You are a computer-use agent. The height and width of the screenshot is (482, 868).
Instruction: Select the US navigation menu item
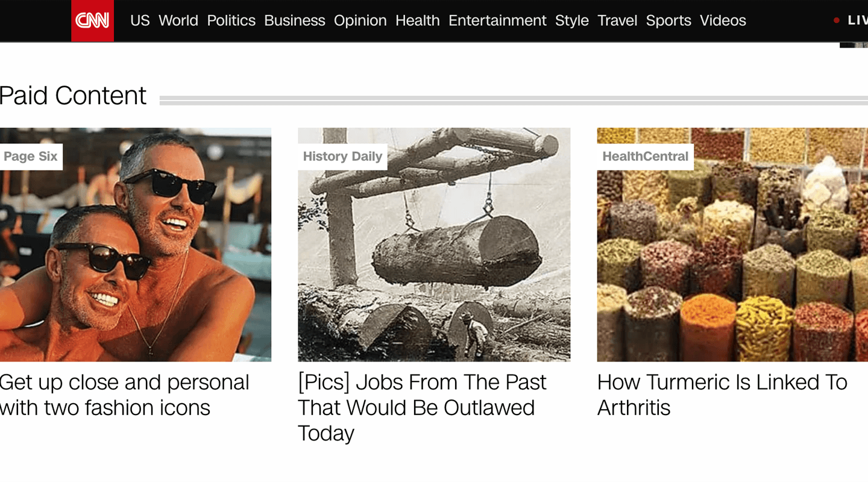[x=140, y=20]
